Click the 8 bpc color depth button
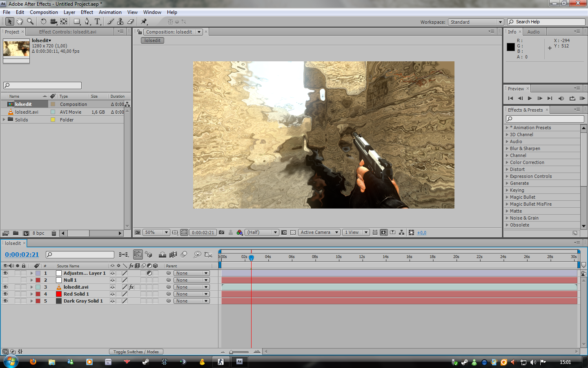The image size is (588, 368). point(38,233)
